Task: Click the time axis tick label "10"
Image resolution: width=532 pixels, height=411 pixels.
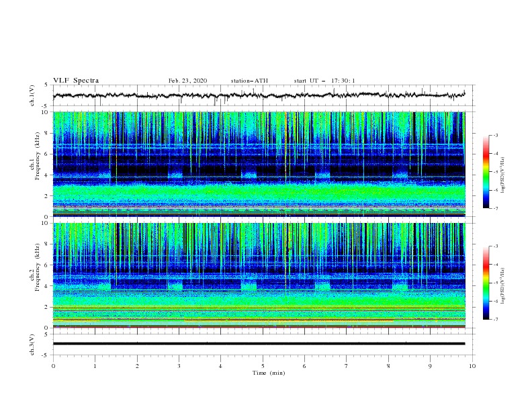Action: [x=472, y=366]
